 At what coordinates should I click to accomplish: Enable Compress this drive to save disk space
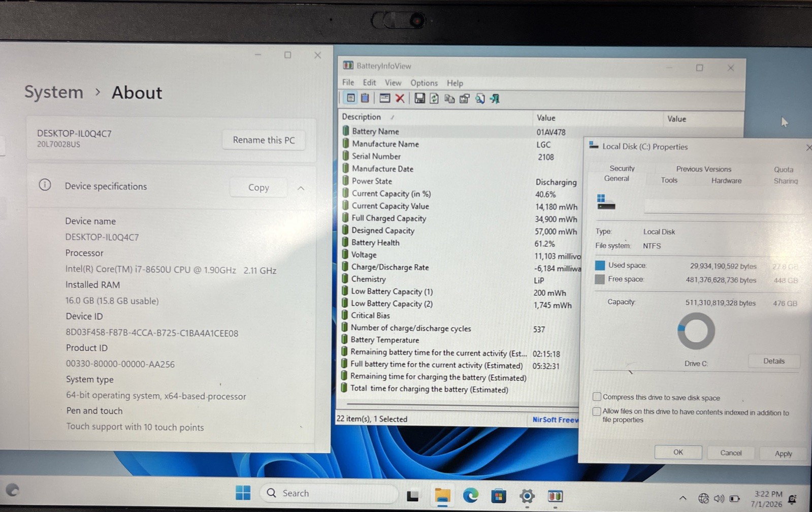597,397
